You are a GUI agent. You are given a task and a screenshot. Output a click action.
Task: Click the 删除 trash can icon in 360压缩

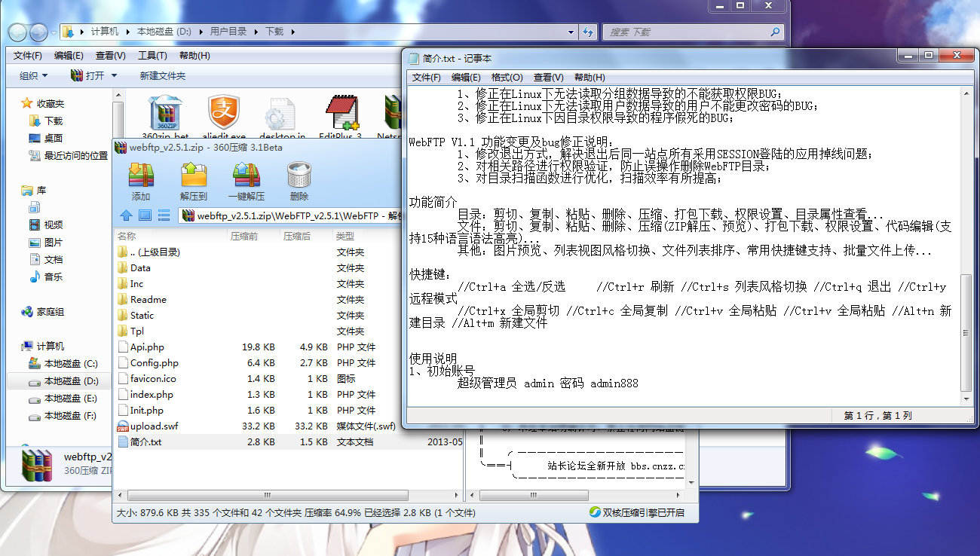tap(299, 175)
